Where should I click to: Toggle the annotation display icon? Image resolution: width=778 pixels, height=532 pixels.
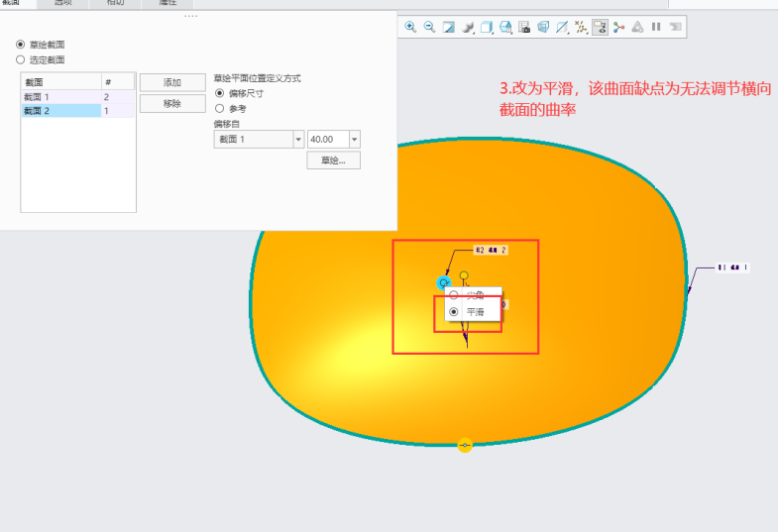(x=600, y=27)
